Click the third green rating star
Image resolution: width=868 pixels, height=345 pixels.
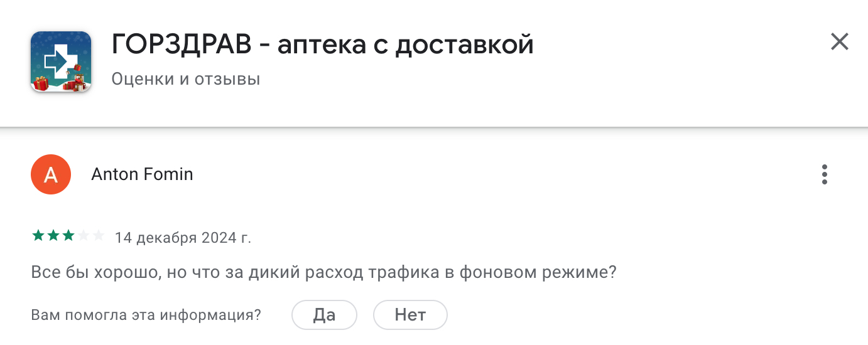coord(68,236)
